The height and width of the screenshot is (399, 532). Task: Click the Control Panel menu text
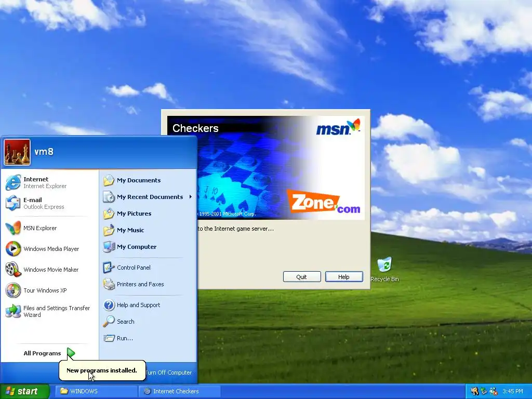point(134,268)
